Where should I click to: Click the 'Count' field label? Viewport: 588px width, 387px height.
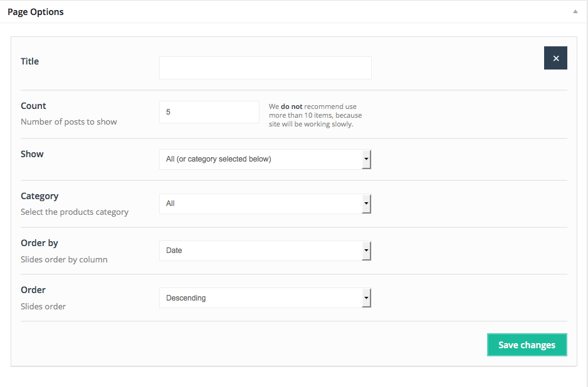34,106
